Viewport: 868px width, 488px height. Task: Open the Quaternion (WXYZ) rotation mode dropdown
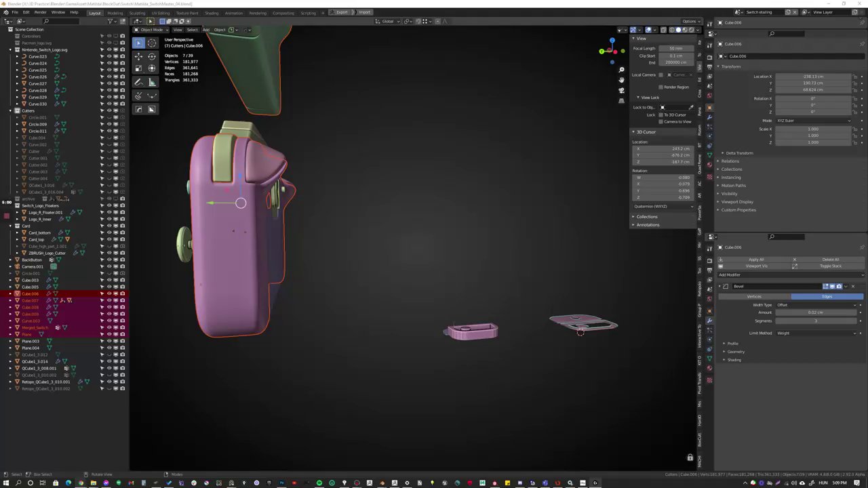(663, 206)
